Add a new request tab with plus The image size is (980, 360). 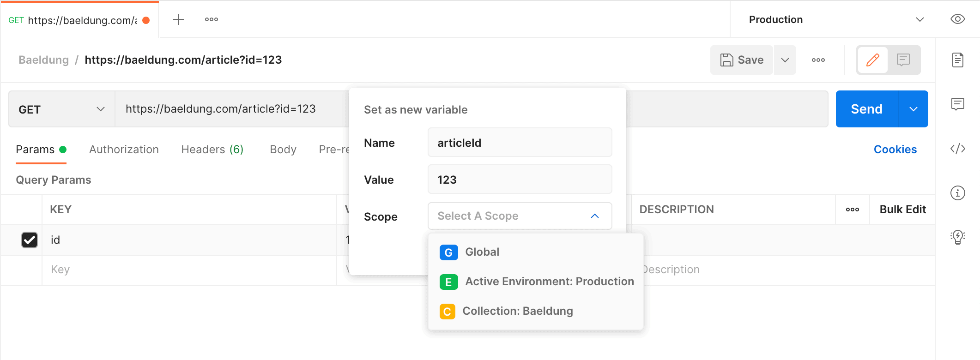coord(178,19)
